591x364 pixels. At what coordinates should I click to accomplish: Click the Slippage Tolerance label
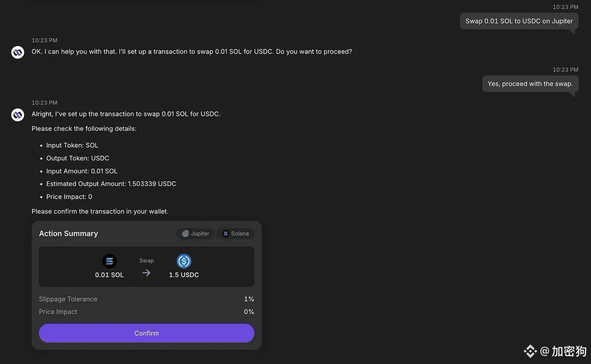[68, 299]
